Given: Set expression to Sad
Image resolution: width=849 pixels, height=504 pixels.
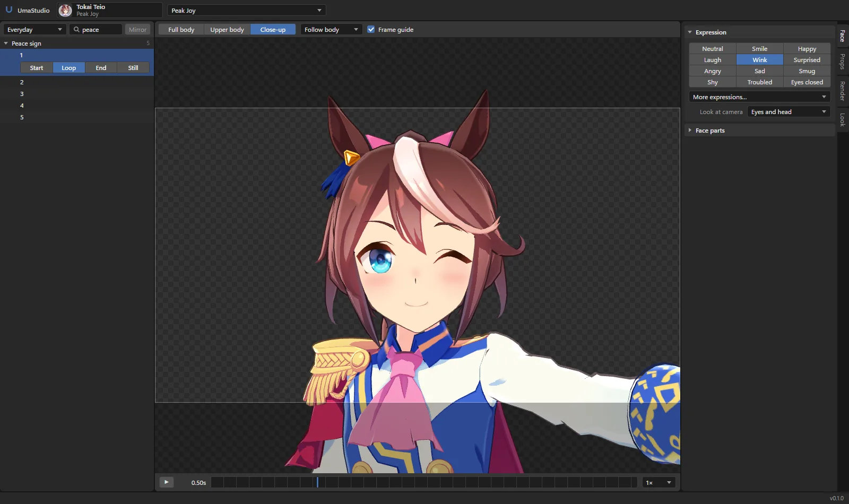Looking at the screenshot, I should pos(760,71).
